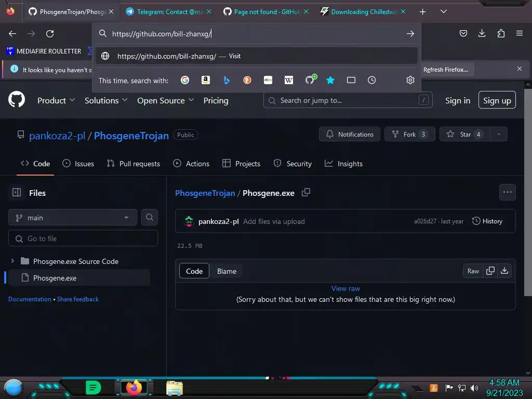Open search settings gear icon
Screen dimensions: 532x399
coord(410,80)
